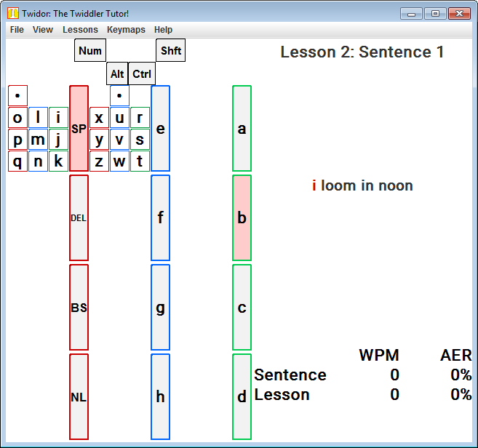Click the Num modifier key

coord(90,50)
